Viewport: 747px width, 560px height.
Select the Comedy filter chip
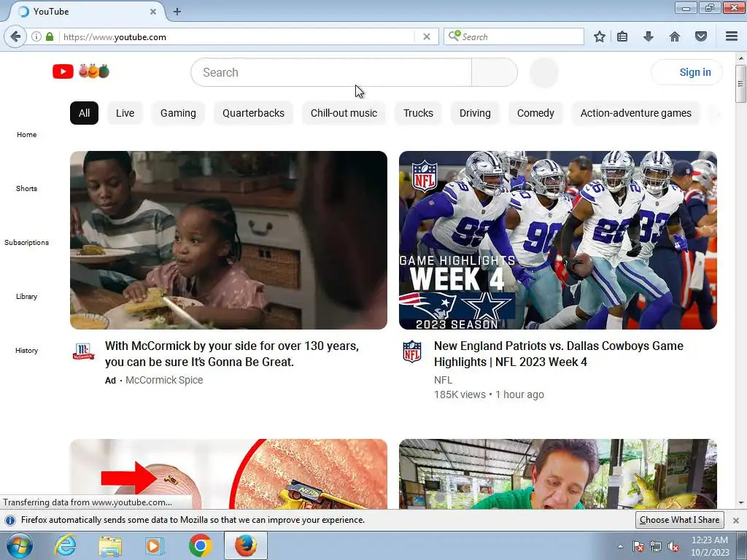(x=535, y=113)
